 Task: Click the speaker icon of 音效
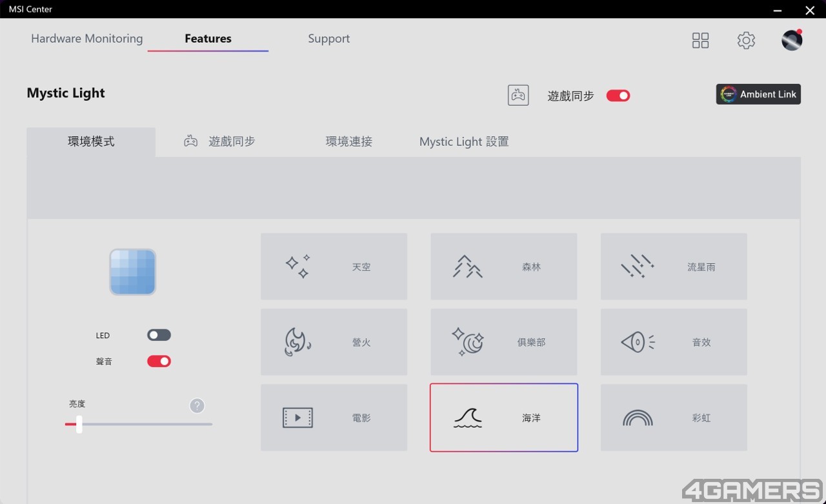pos(638,342)
